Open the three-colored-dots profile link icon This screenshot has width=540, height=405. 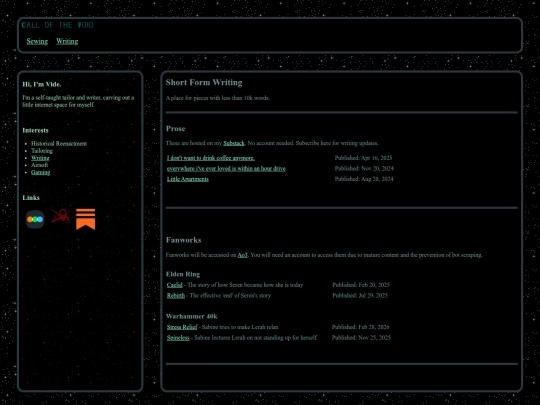coord(35,219)
